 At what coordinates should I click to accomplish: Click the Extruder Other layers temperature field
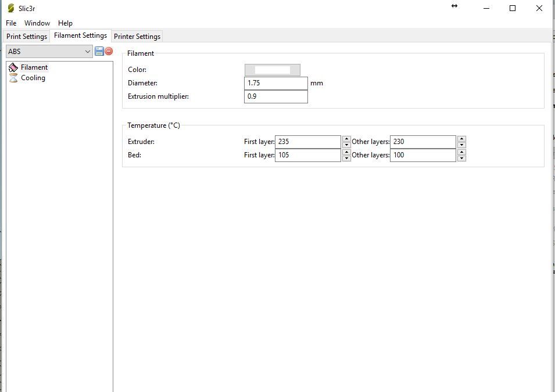click(x=422, y=142)
